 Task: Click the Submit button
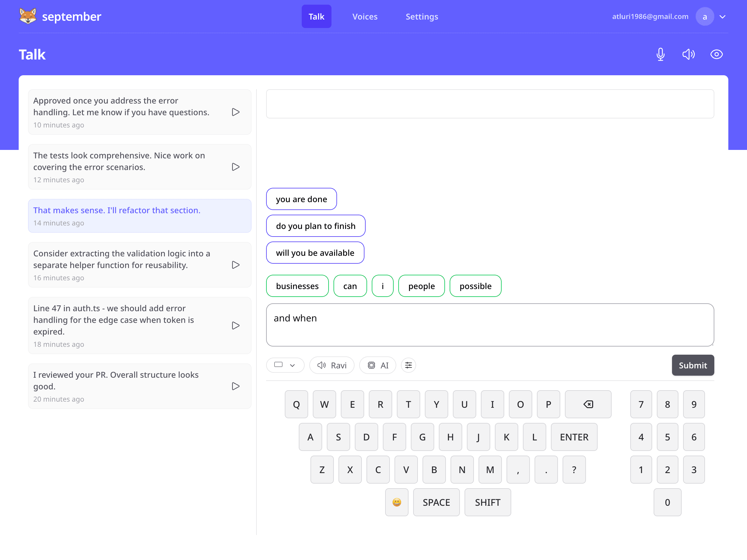click(693, 365)
